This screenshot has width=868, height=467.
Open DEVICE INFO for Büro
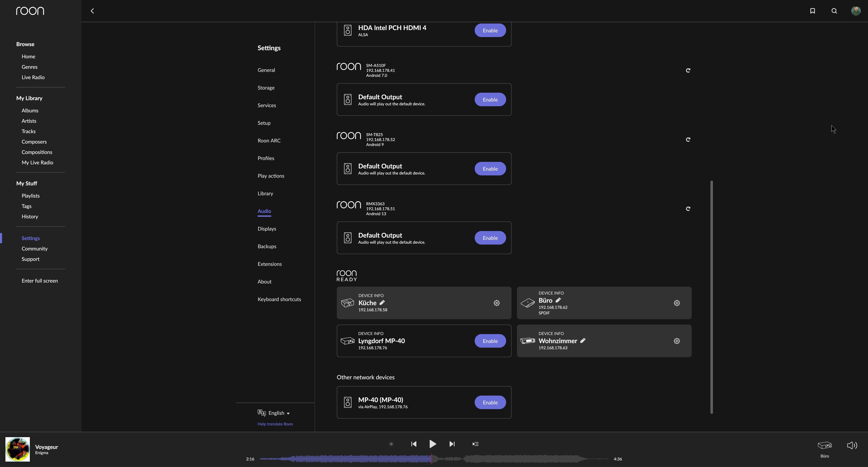point(551,293)
